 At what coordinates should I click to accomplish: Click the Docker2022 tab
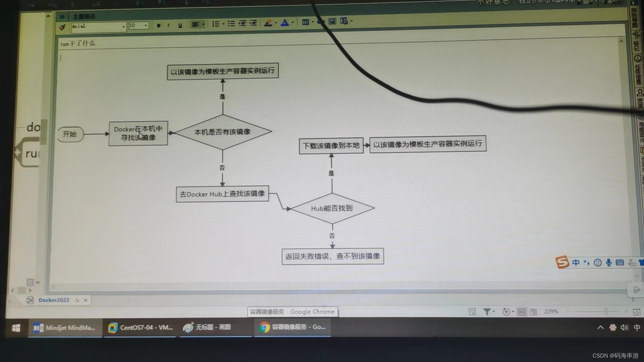(54, 300)
